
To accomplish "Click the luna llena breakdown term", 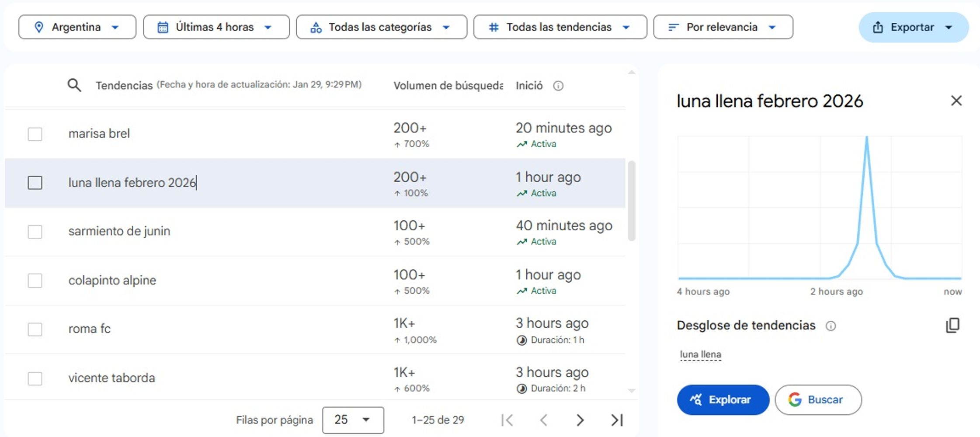I will (x=700, y=354).
